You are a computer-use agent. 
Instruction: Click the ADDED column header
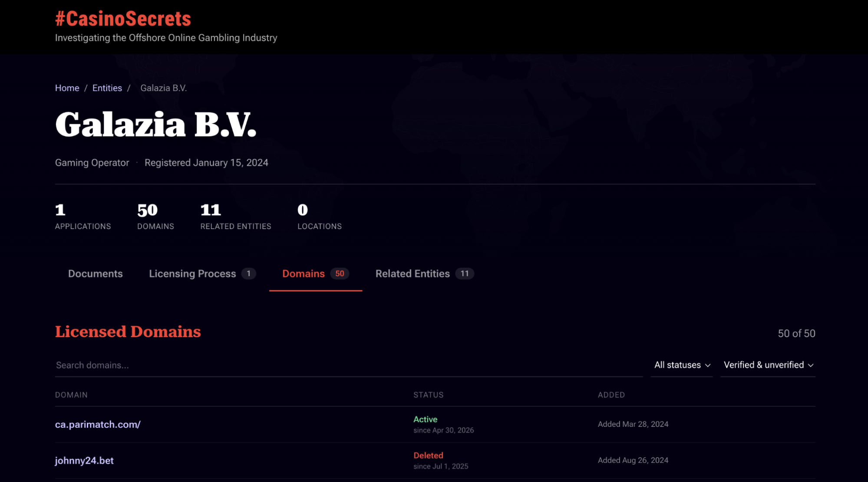tap(611, 395)
